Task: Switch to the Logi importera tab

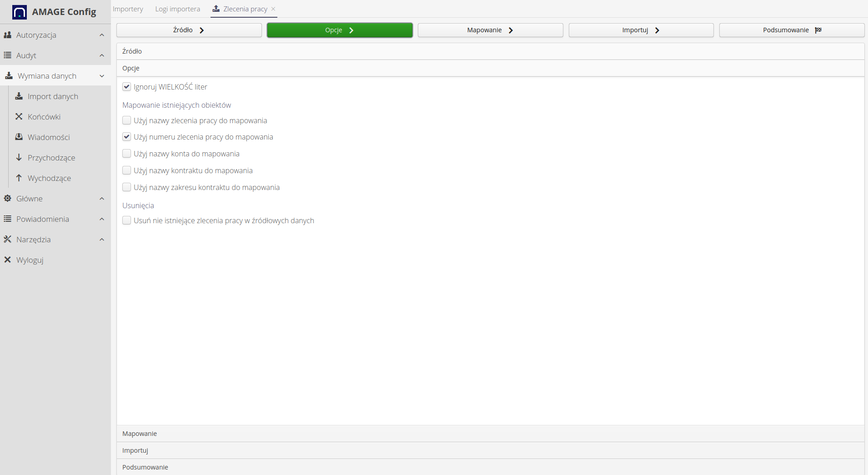Action: 177,9
